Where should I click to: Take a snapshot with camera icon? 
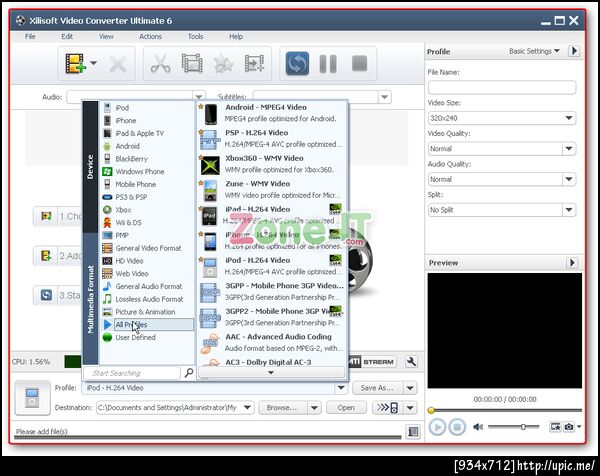point(569,427)
